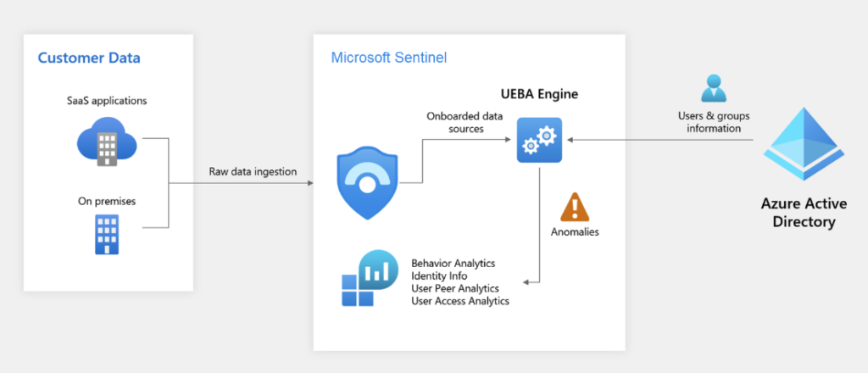This screenshot has height=373, width=868.
Task: Click the Customer Data heading
Action: pyautogui.click(x=89, y=58)
